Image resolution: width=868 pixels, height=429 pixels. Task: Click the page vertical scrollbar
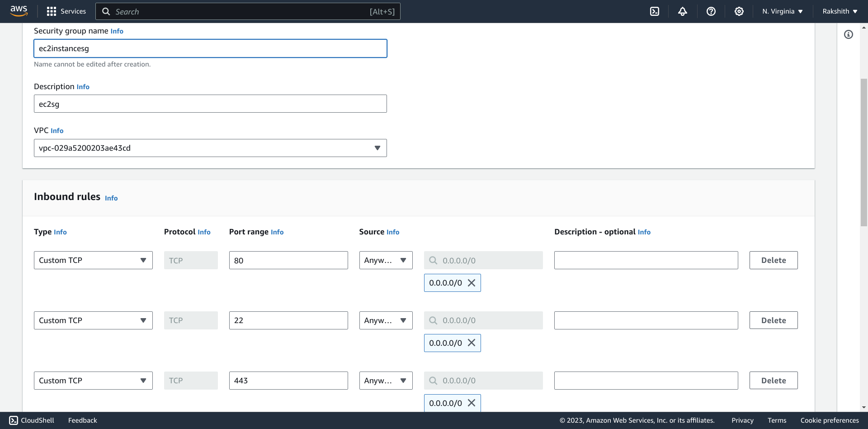tap(863, 152)
